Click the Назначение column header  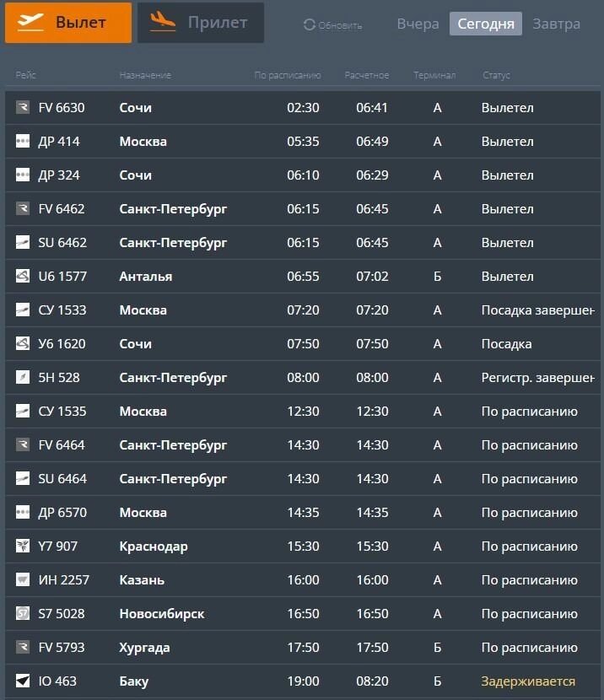pyautogui.click(x=145, y=76)
